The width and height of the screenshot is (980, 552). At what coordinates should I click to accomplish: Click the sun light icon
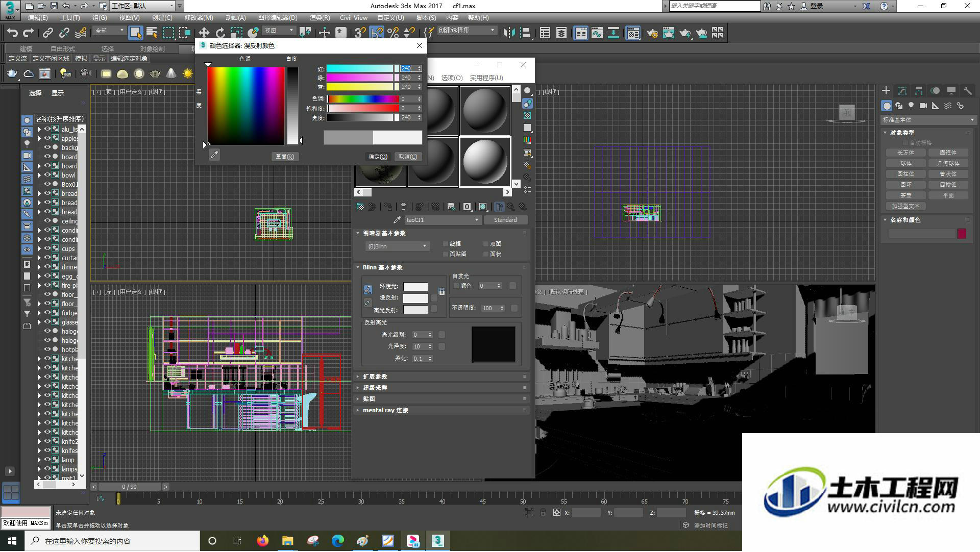(188, 74)
